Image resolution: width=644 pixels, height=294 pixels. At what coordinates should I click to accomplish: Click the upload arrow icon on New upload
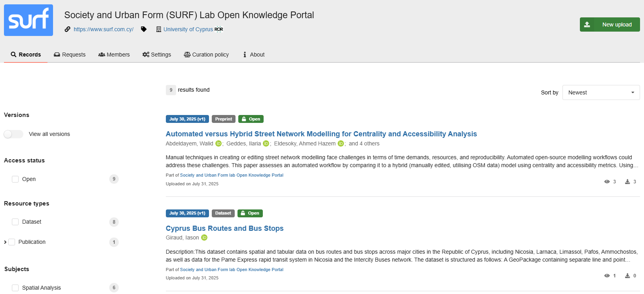point(587,24)
